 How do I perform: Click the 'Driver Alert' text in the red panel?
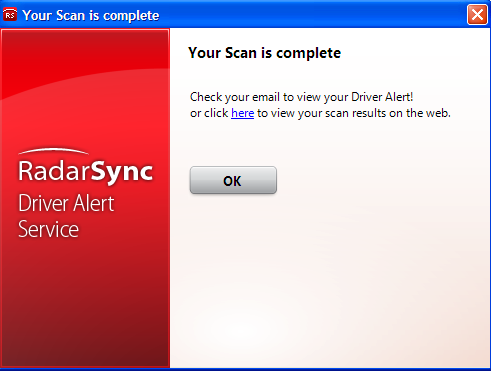[x=66, y=203]
